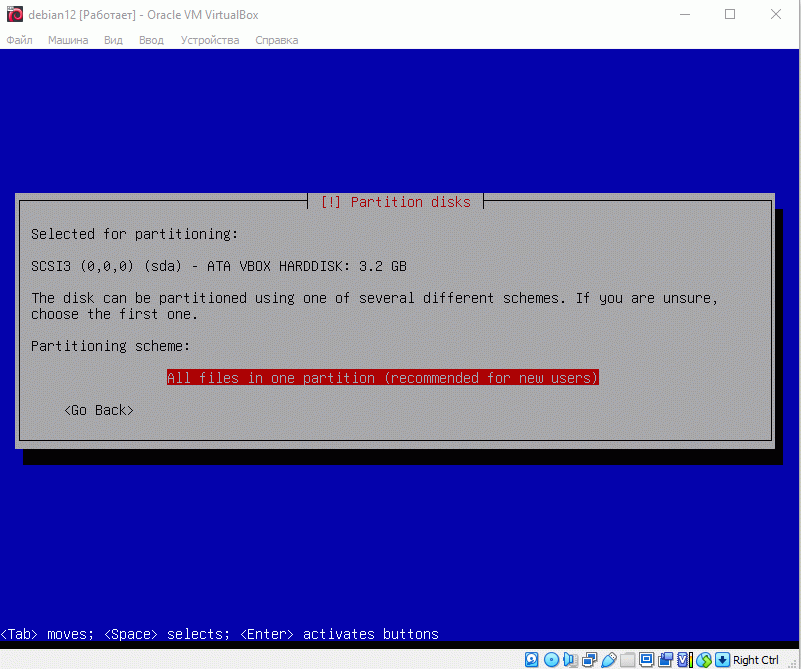Click the 'Partition disks' dialog title
Image resolution: width=801 pixels, height=669 pixels.
395,202
